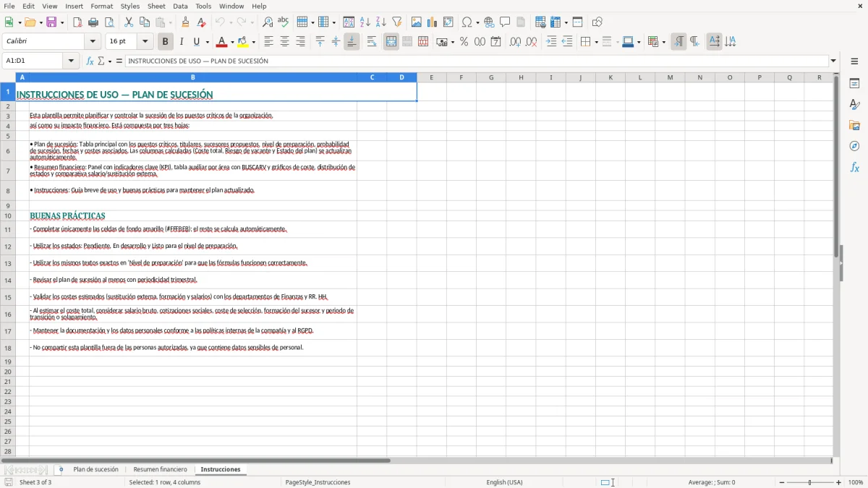
Task: Apply yellow background color swatch
Action: coord(243,42)
